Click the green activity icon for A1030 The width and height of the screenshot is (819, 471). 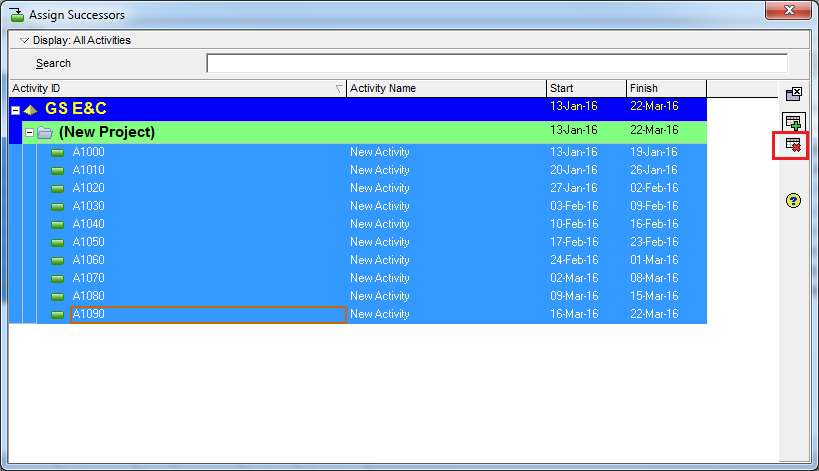click(x=57, y=207)
